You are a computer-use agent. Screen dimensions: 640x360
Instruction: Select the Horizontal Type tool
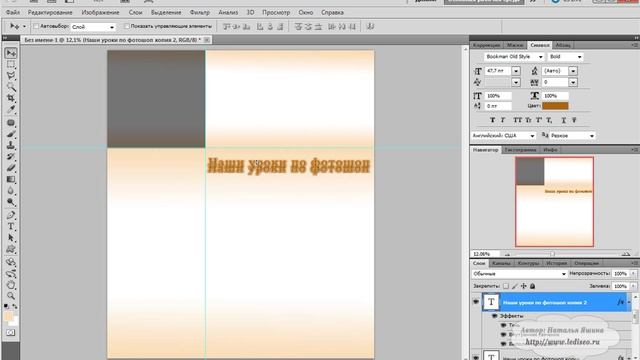(11, 227)
